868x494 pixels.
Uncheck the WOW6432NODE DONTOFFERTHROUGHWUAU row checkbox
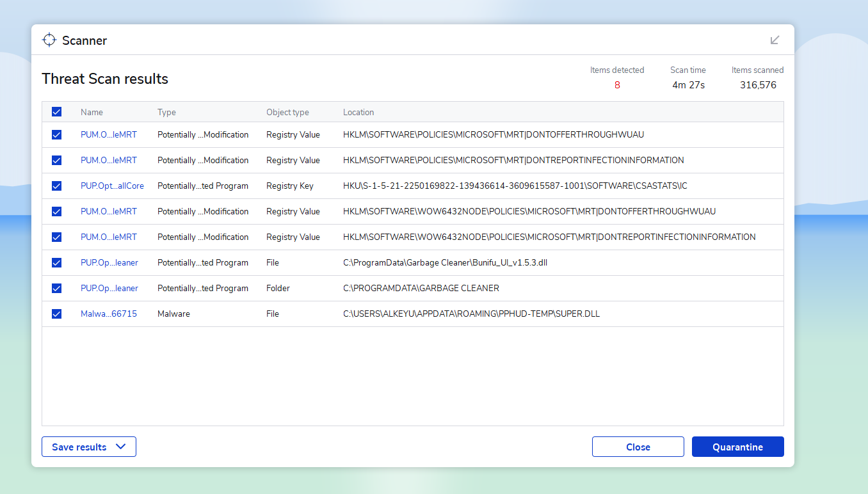[56, 212]
